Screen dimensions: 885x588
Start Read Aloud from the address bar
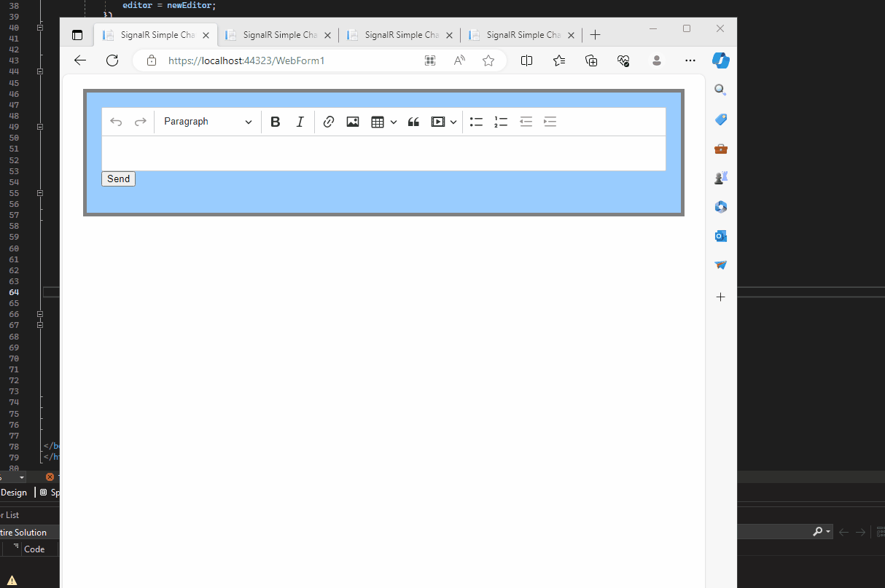click(x=459, y=60)
